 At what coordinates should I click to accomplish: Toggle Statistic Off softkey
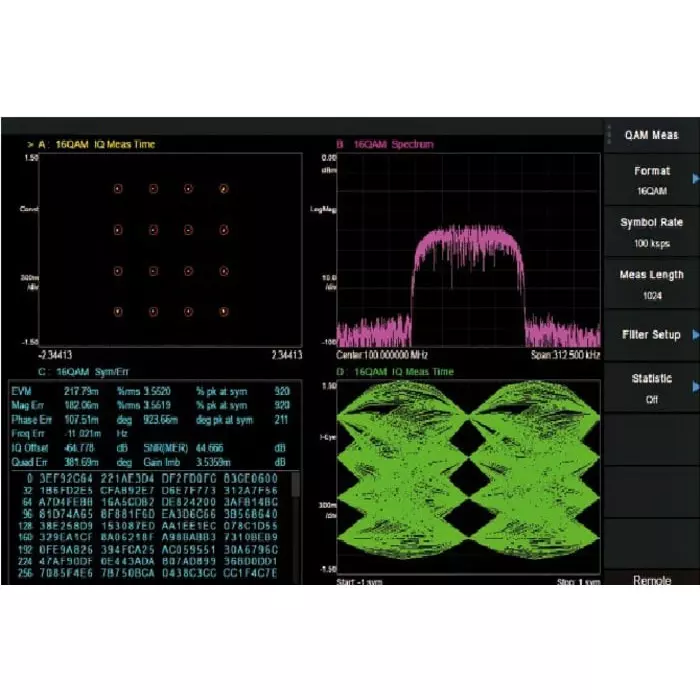651,388
